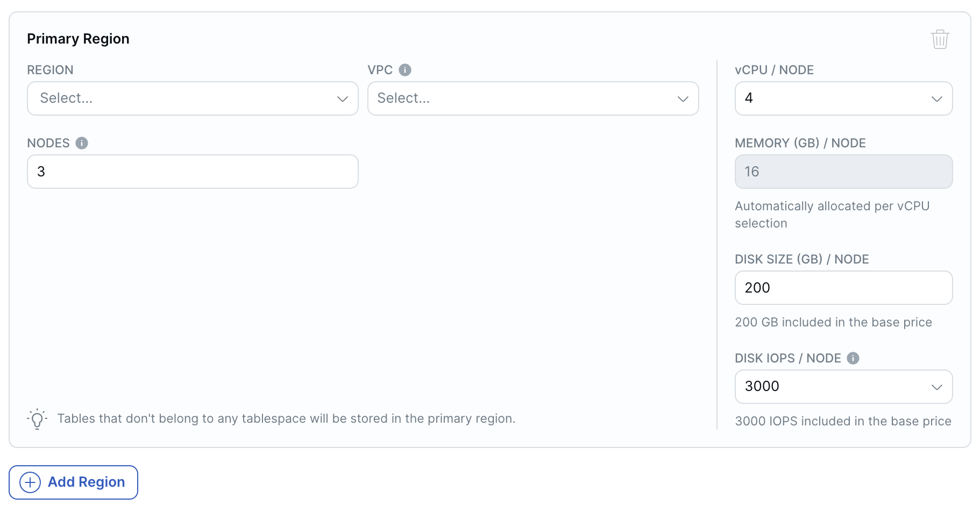Click the chevron on the REGION selector
Image resolution: width=980 pixels, height=512 pixels.
(343, 98)
